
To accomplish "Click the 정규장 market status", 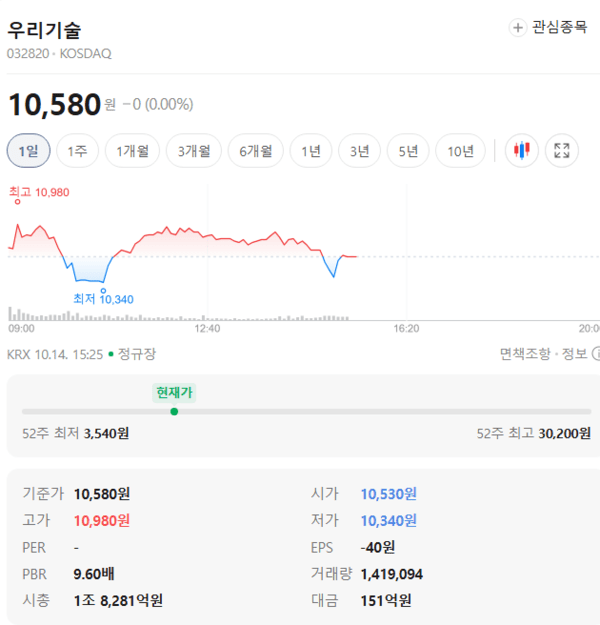I will click(137, 354).
